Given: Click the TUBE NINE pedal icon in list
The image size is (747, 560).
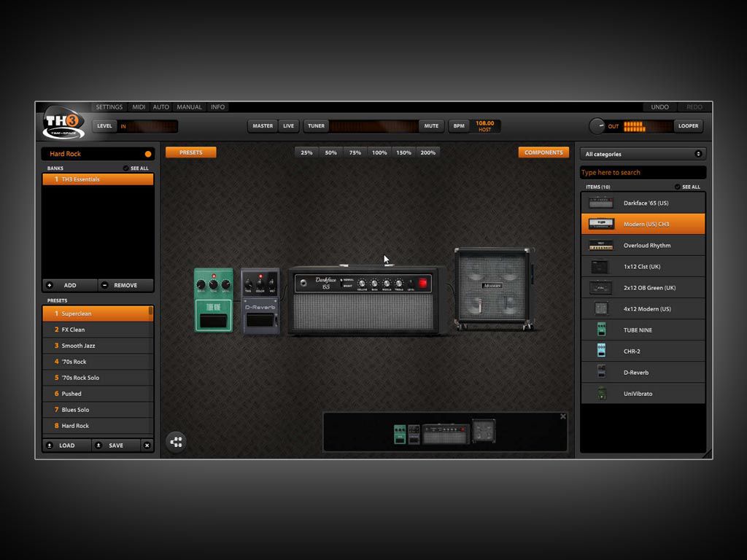Looking at the screenshot, I should (602, 330).
